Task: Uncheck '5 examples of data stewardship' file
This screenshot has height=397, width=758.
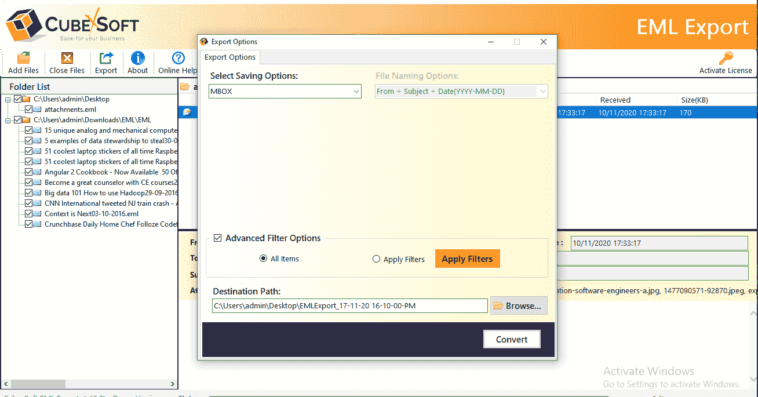Action: click(29, 141)
